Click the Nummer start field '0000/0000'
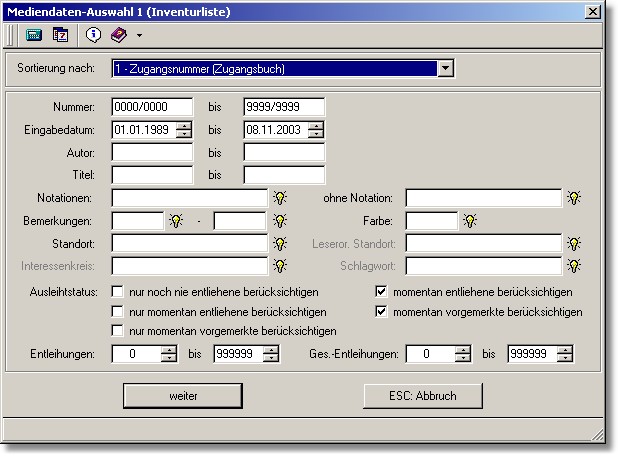This screenshot has height=456, width=618. point(152,107)
